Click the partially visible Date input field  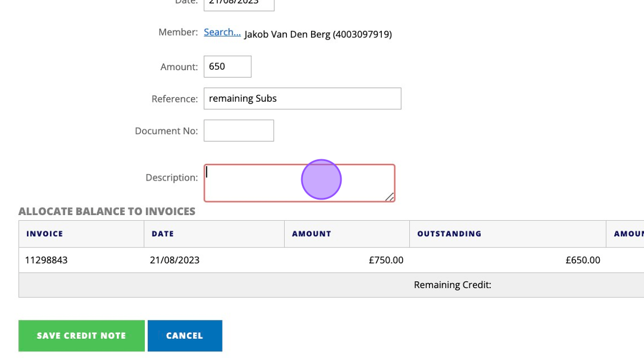239,4
